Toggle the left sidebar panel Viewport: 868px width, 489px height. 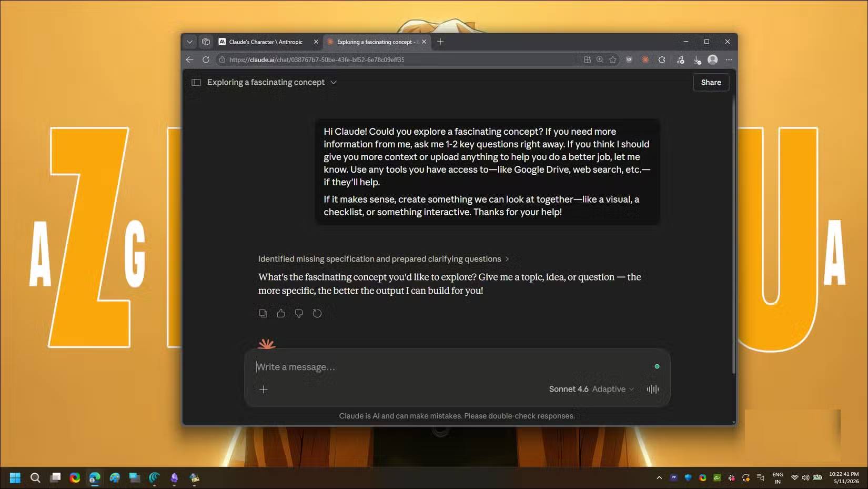(196, 83)
